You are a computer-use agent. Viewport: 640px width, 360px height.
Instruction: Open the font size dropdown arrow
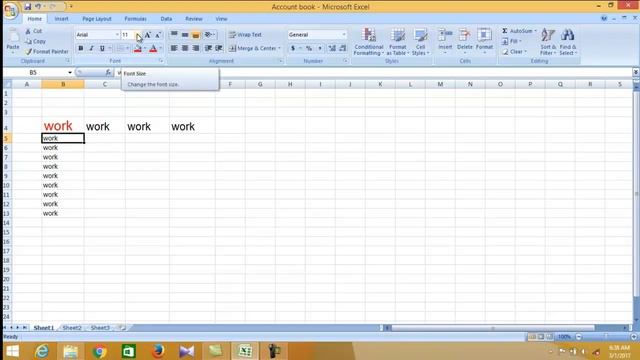point(138,35)
